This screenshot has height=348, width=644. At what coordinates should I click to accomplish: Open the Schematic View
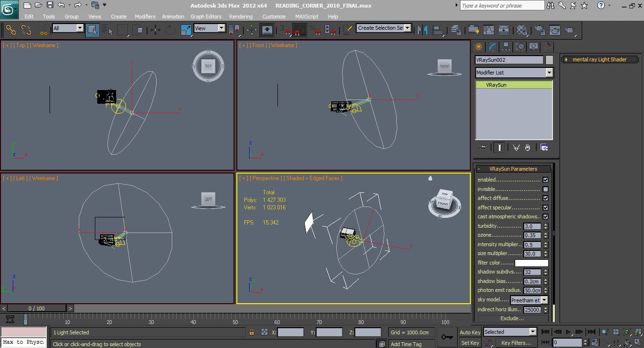504,30
